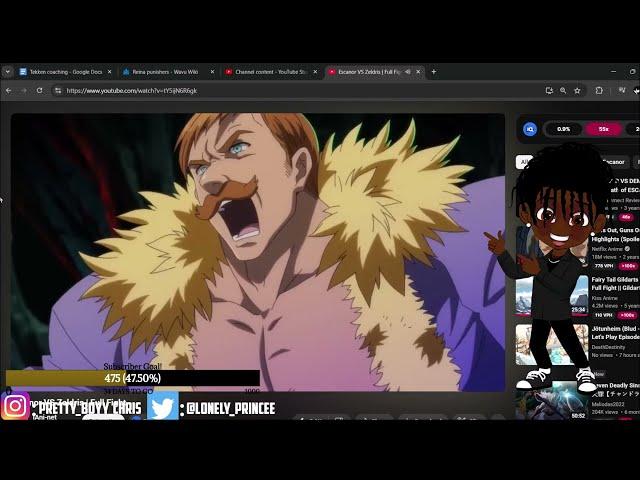Viewport: 640px width, 480px height.
Task: Close the Tekken coaching Google Docs tab
Action: click(x=109, y=72)
